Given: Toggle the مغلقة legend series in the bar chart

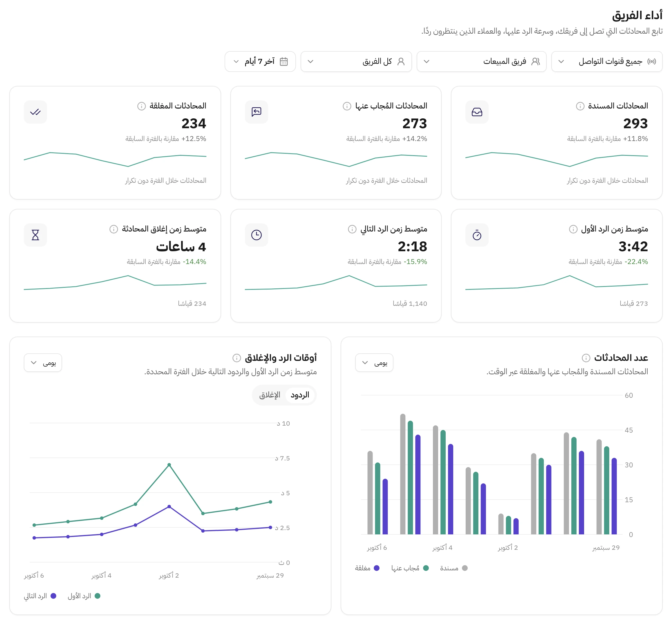Looking at the screenshot, I should [367, 568].
